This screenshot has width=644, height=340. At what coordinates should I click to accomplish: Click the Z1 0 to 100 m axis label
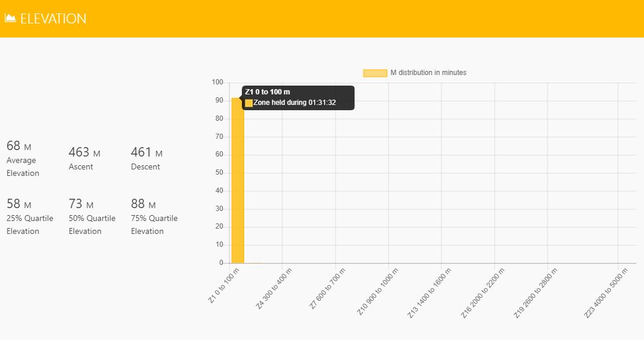coord(224,286)
